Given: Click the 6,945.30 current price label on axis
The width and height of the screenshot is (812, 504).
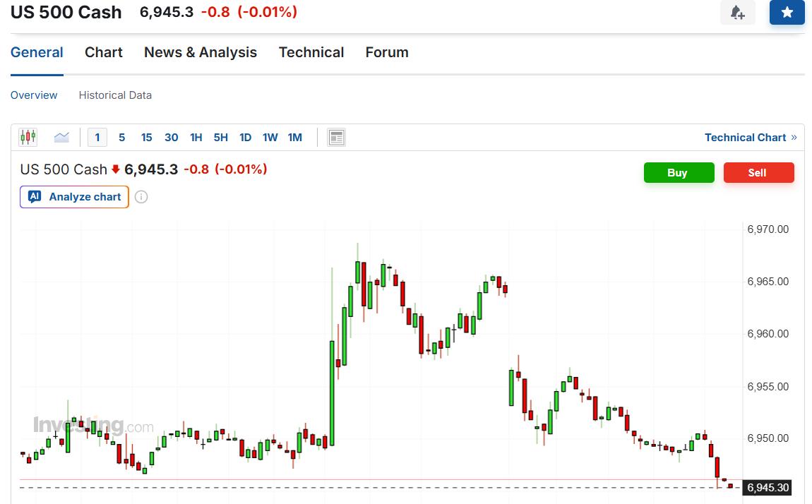Looking at the screenshot, I should coord(768,488).
